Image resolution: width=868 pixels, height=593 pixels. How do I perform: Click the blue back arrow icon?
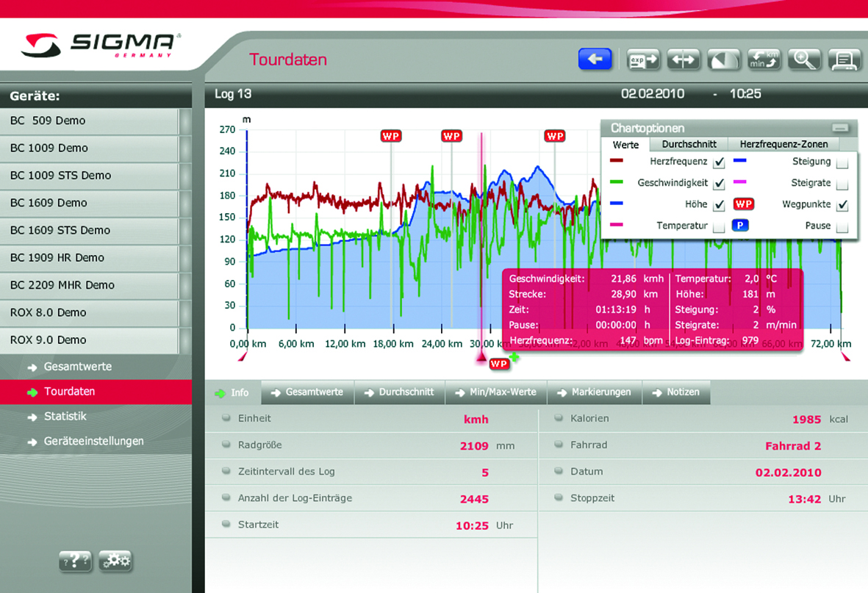pyautogui.click(x=595, y=59)
